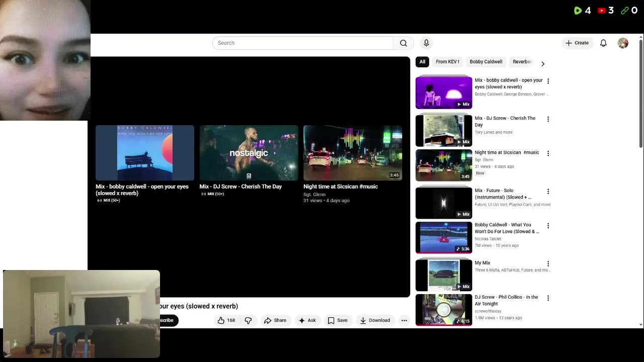Click the Share button
644x362 pixels.
coord(275,320)
